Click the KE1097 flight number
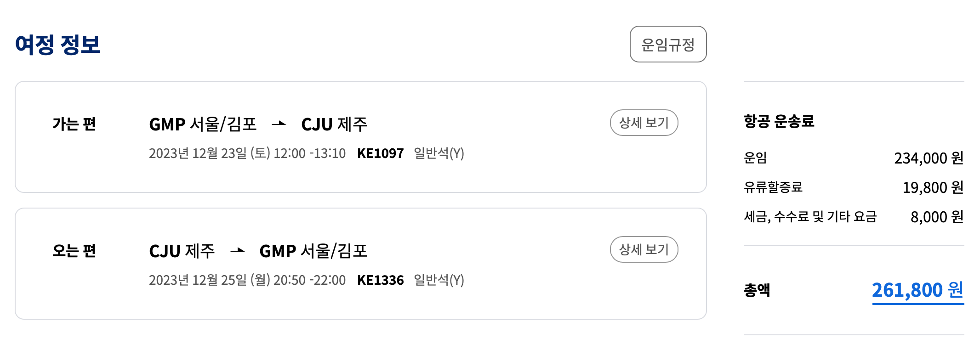This screenshot has height=350, width=980. tap(380, 154)
